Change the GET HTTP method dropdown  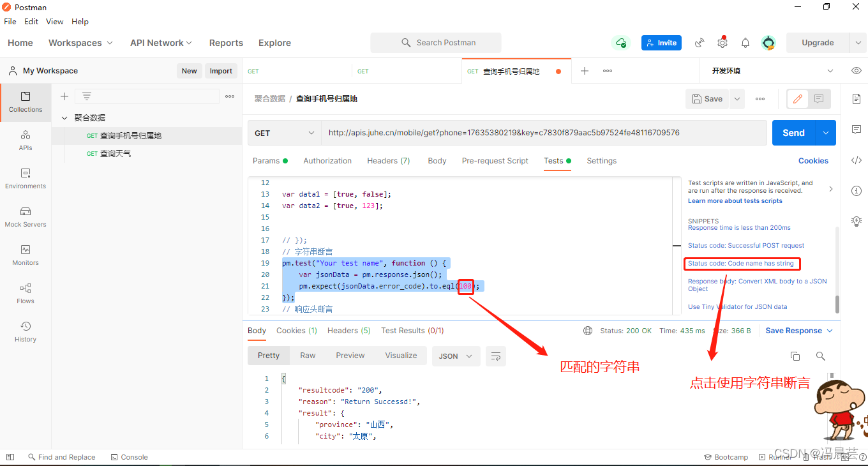tap(285, 133)
